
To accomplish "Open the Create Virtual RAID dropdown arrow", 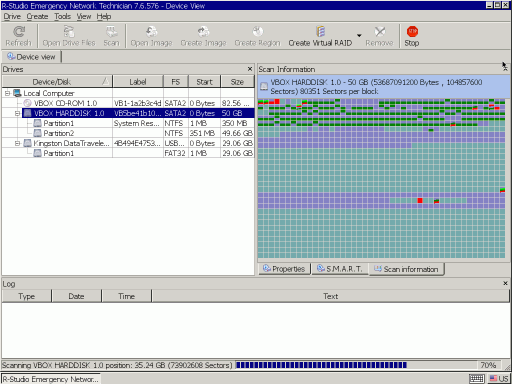I will tap(359, 35).
